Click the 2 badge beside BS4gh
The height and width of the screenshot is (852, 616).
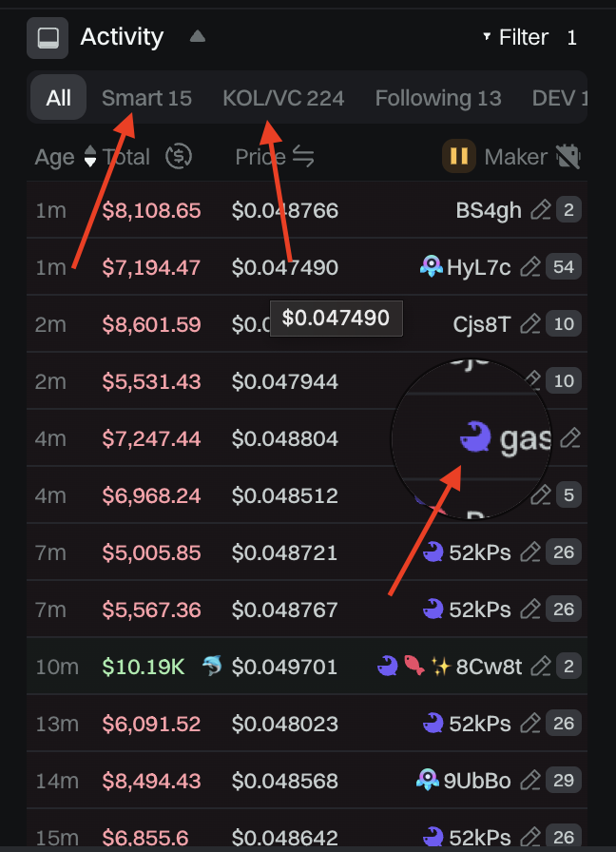[568, 210]
